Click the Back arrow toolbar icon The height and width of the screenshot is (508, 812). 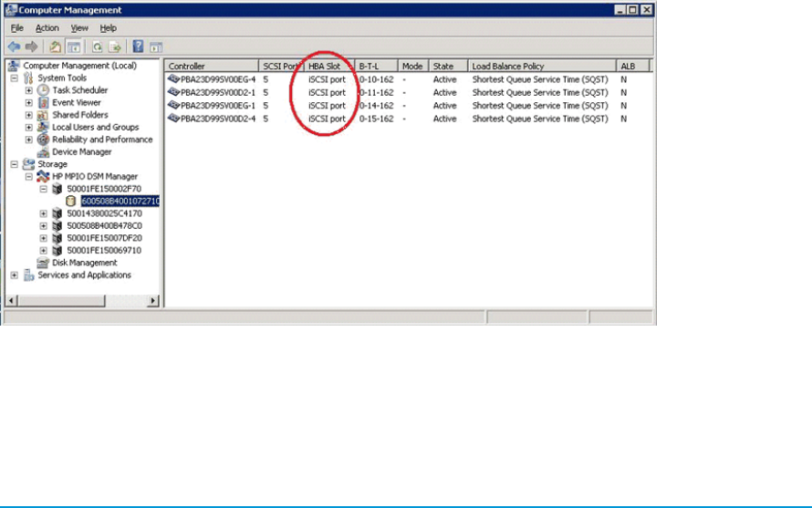[x=14, y=47]
